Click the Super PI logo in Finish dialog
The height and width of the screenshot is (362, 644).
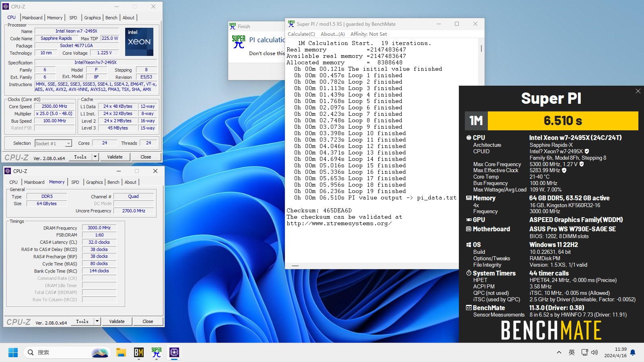(x=238, y=41)
